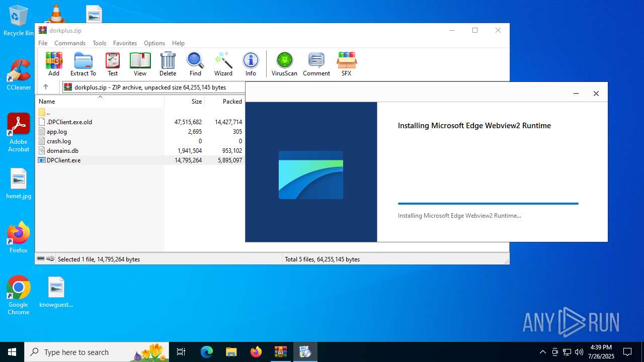The image size is (644, 362).
Task: Click packed value 953,102
Action: [232, 150]
